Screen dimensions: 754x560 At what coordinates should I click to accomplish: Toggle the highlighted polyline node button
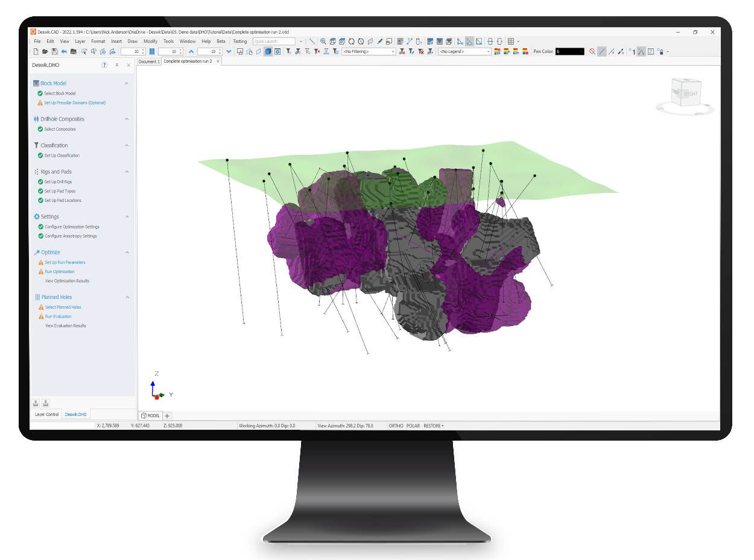click(x=642, y=52)
